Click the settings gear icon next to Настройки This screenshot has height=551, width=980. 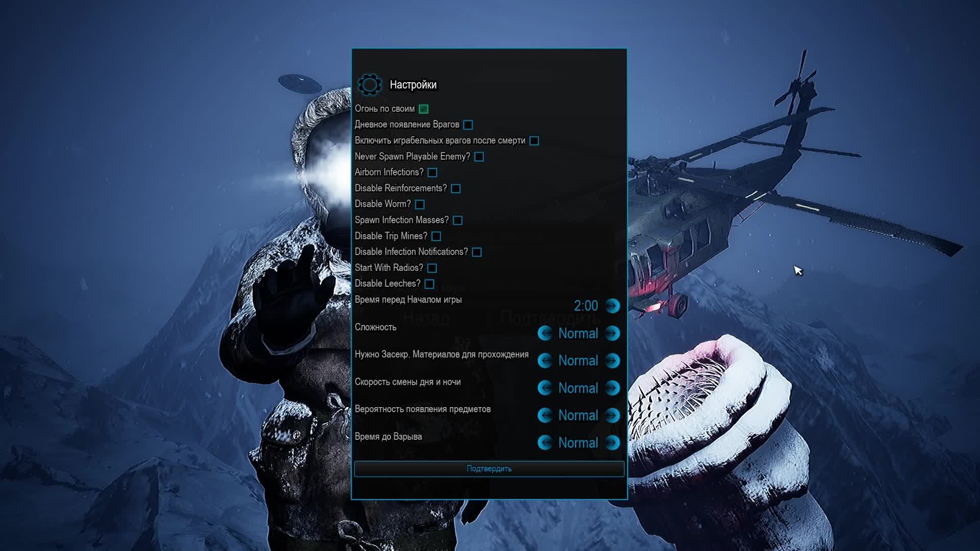(x=370, y=85)
